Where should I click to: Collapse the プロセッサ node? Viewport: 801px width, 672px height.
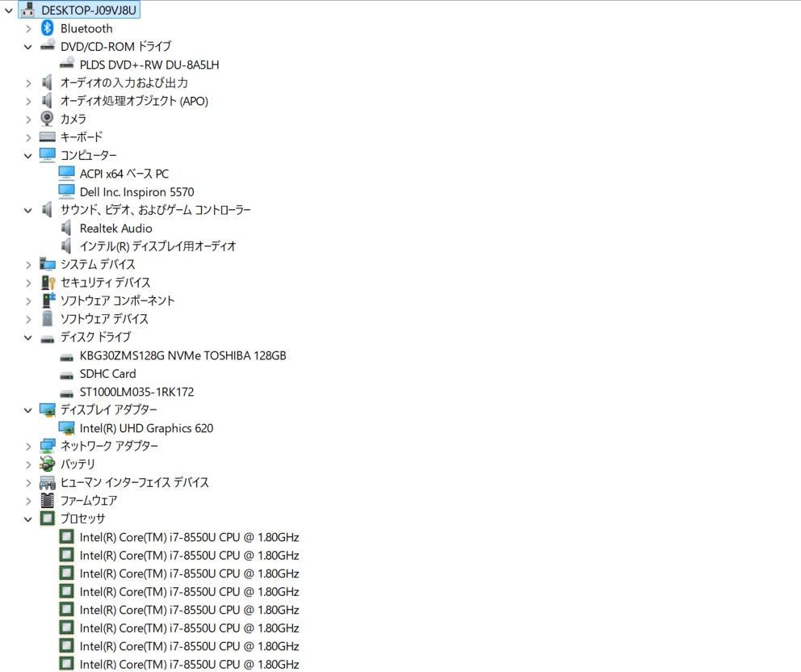click(x=28, y=519)
